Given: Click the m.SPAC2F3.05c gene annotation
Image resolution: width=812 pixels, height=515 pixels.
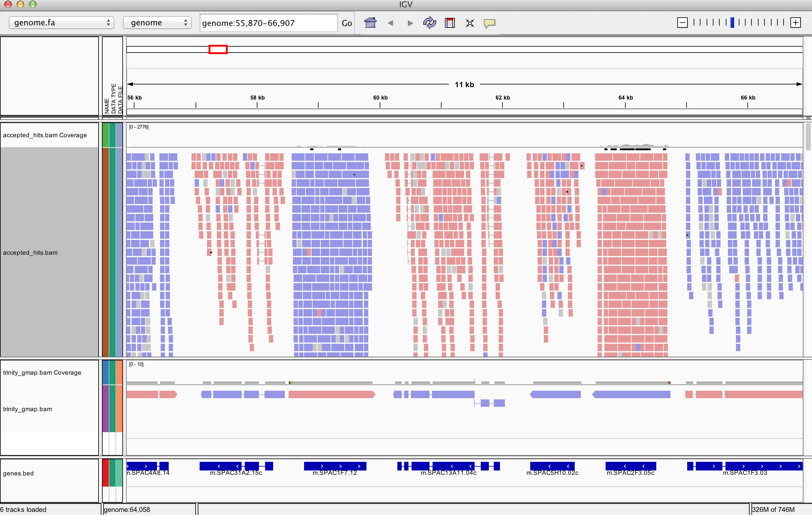Looking at the screenshot, I should (630, 466).
